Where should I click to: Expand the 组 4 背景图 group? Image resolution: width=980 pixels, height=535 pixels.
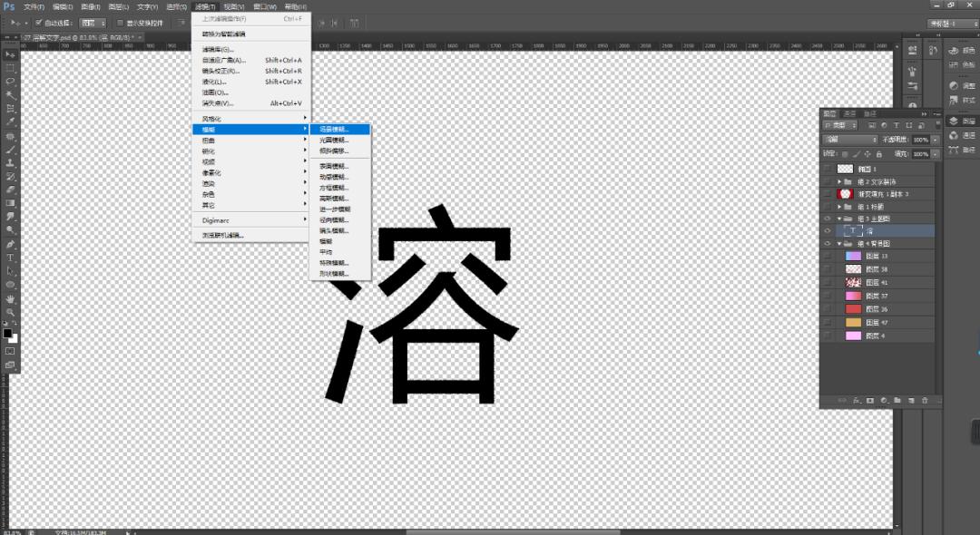click(839, 242)
